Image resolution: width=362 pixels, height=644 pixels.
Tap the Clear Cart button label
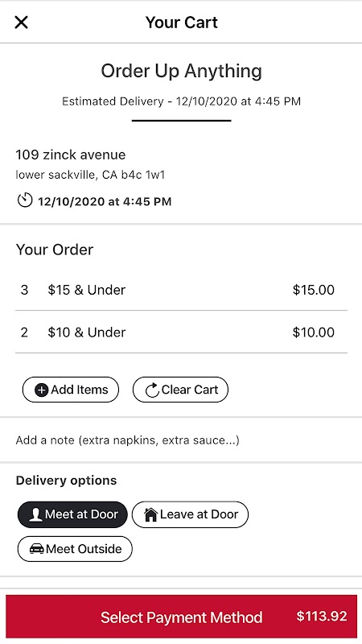[190, 390]
